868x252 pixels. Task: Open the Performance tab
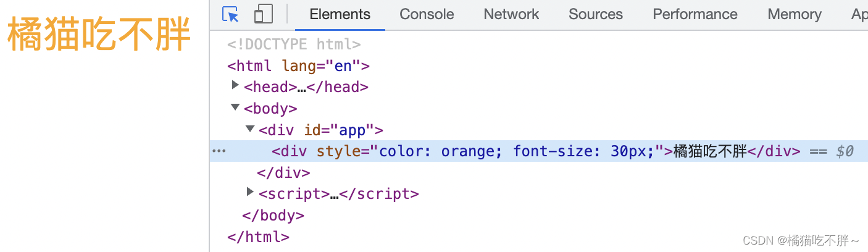[x=695, y=14]
